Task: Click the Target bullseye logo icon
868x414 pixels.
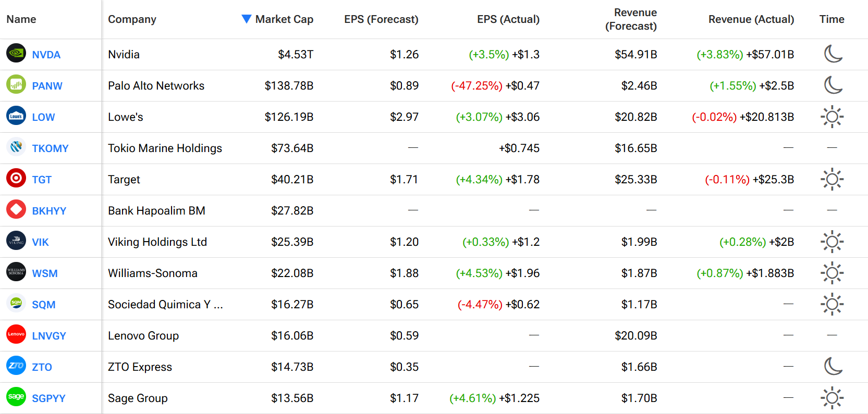Action: pyautogui.click(x=16, y=178)
